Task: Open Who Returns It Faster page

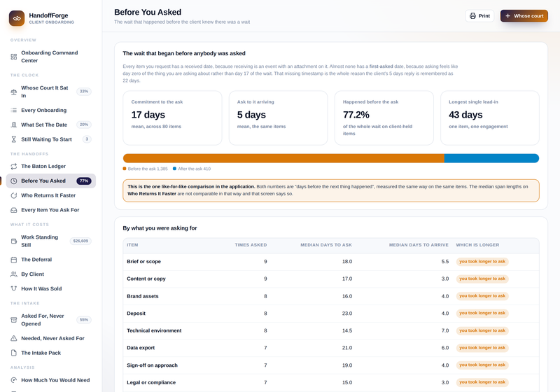Action: coord(50,195)
